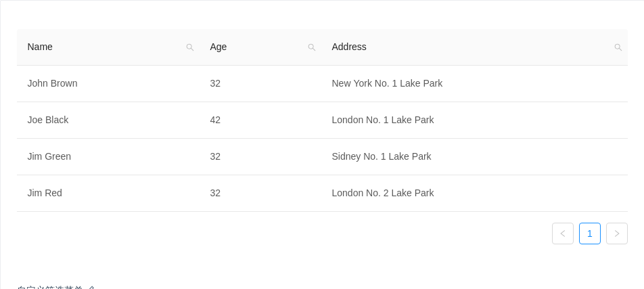
Task: Select the John Brown name cell
Action: 53,83
